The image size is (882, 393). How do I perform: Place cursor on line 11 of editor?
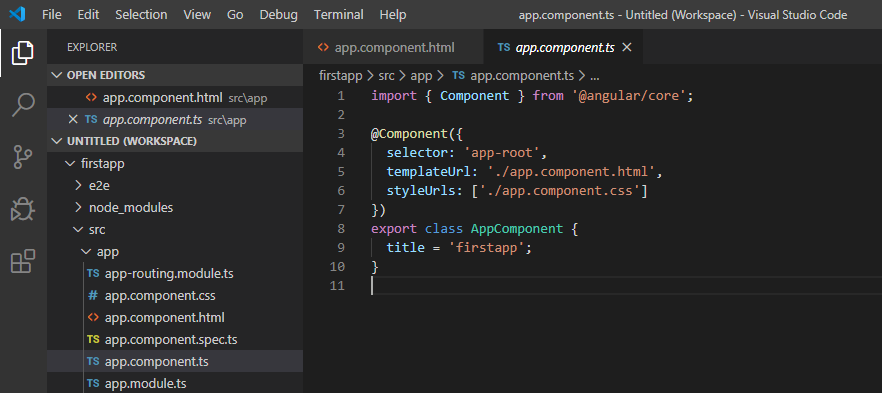tap(619, 286)
